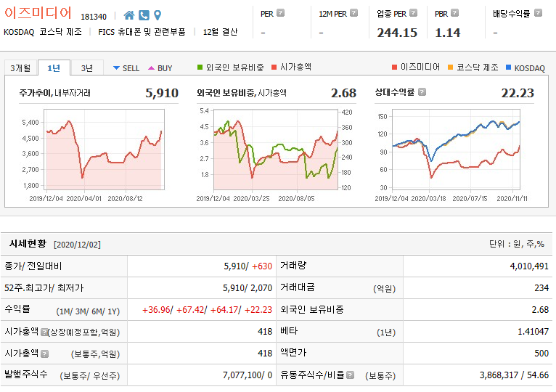Image resolution: width=556 pixels, height=392 pixels.
Task: Click the 주가추이 price value 5,910
Action: pyautogui.click(x=162, y=93)
